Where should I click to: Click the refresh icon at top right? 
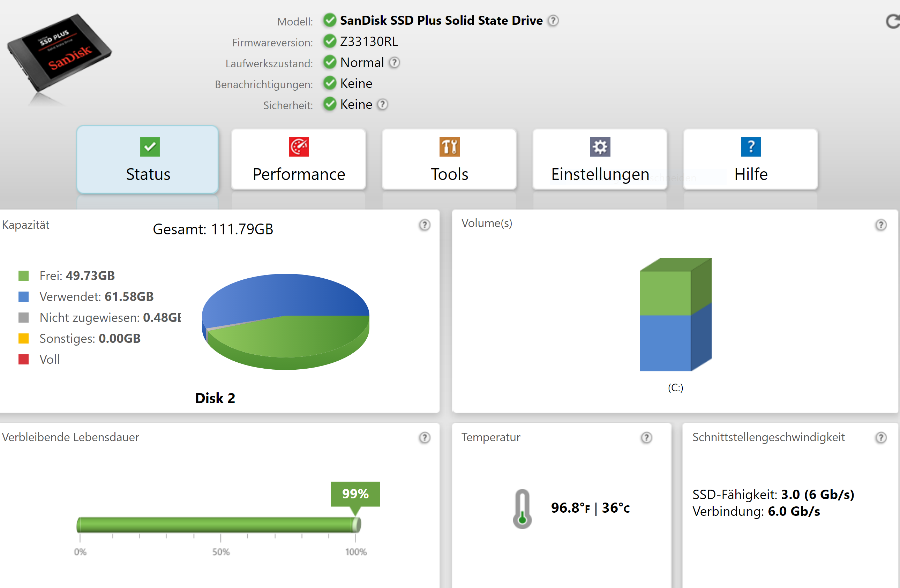[892, 22]
